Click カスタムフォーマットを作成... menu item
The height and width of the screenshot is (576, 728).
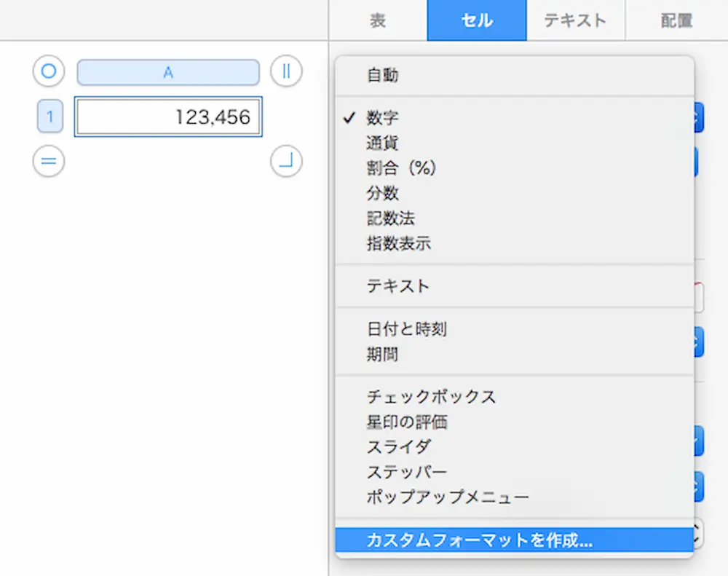point(480,541)
